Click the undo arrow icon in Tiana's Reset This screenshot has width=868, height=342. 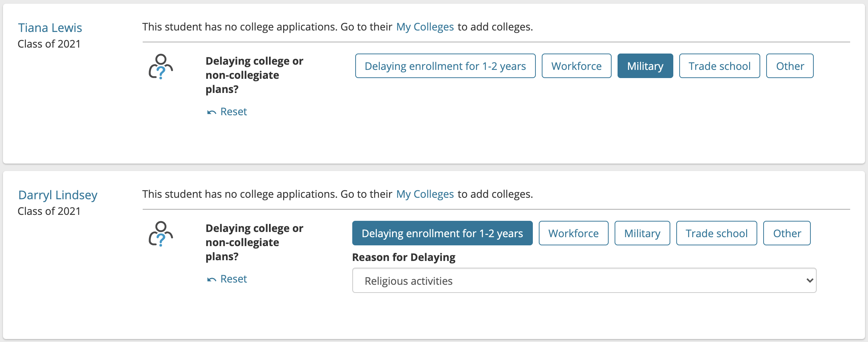tap(211, 112)
